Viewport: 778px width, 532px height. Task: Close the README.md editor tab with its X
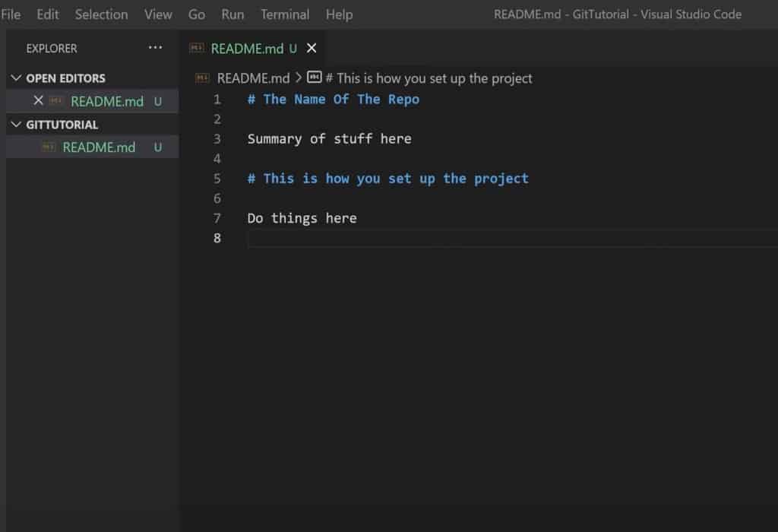point(311,48)
